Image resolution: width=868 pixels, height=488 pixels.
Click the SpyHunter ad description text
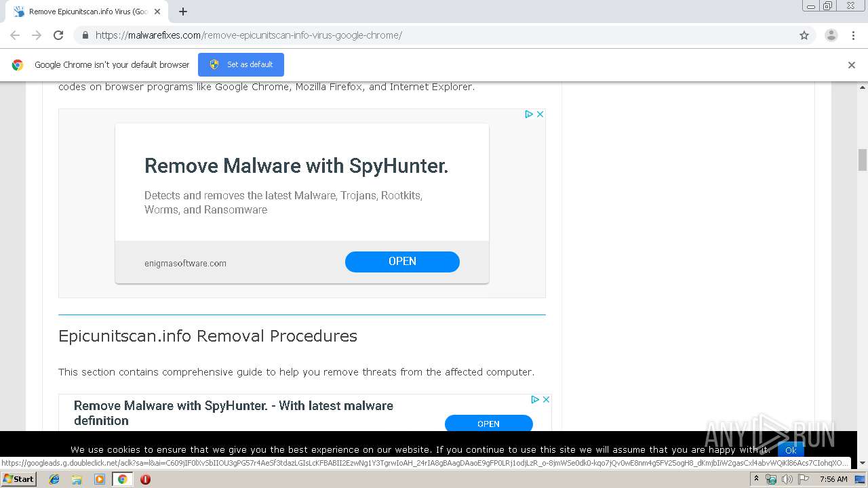(283, 203)
